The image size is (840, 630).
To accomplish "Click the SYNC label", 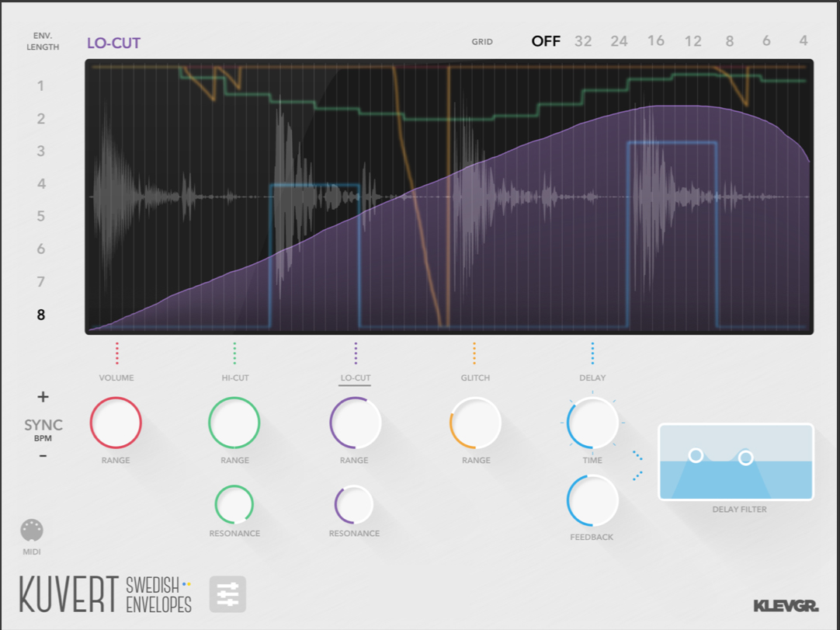I will (x=43, y=425).
